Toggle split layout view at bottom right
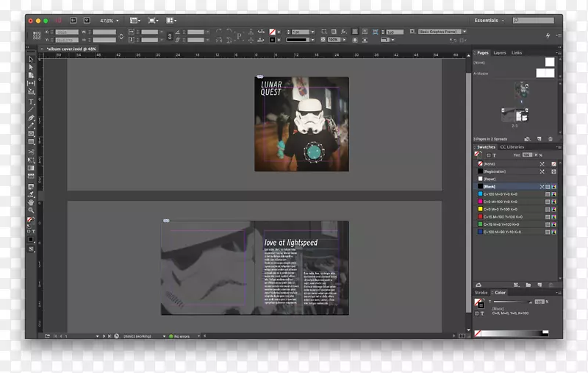This screenshot has width=588, height=373. tap(462, 336)
